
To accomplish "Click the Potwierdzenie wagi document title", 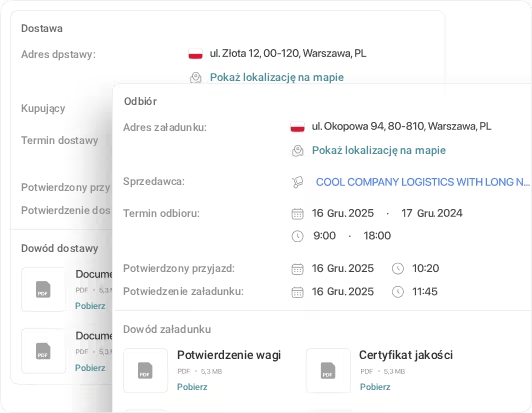I will click(229, 355).
